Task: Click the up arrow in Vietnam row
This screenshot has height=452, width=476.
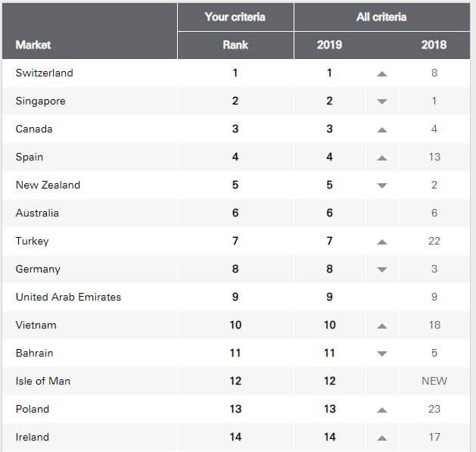Action: [x=382, y=326]
